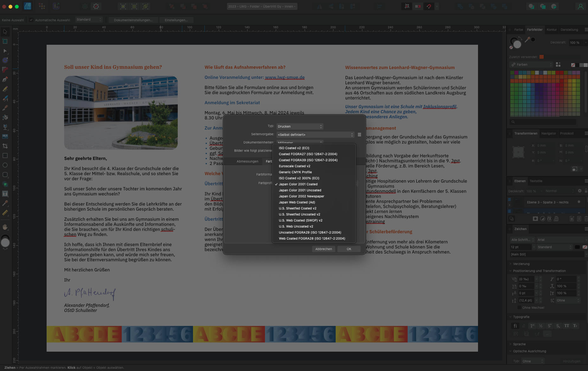Switch to the Textstile tab
Viewport: 588px width, 371px height.
(536, 181)
